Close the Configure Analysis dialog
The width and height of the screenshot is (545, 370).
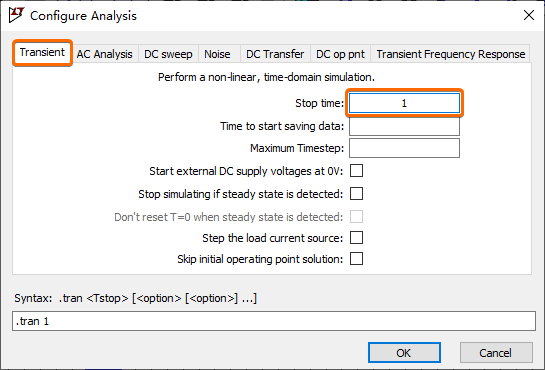[529, 15]
